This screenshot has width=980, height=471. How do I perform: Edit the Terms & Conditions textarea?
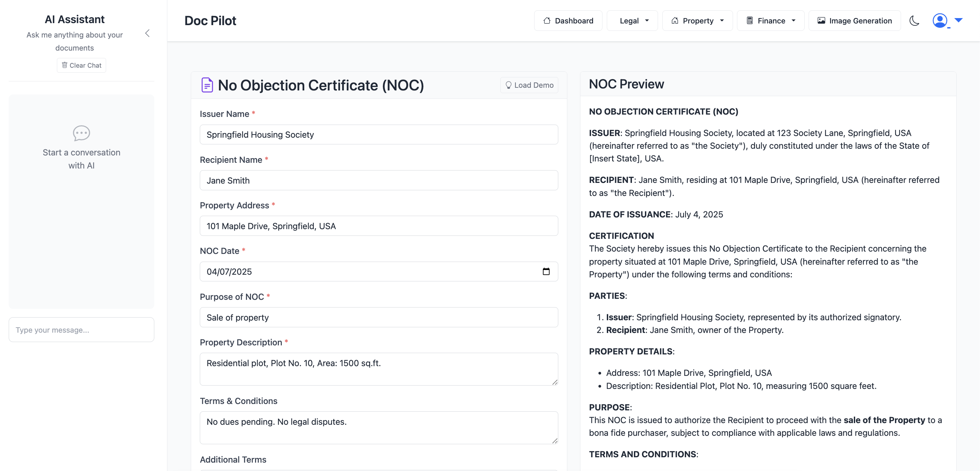click(379, 427)
